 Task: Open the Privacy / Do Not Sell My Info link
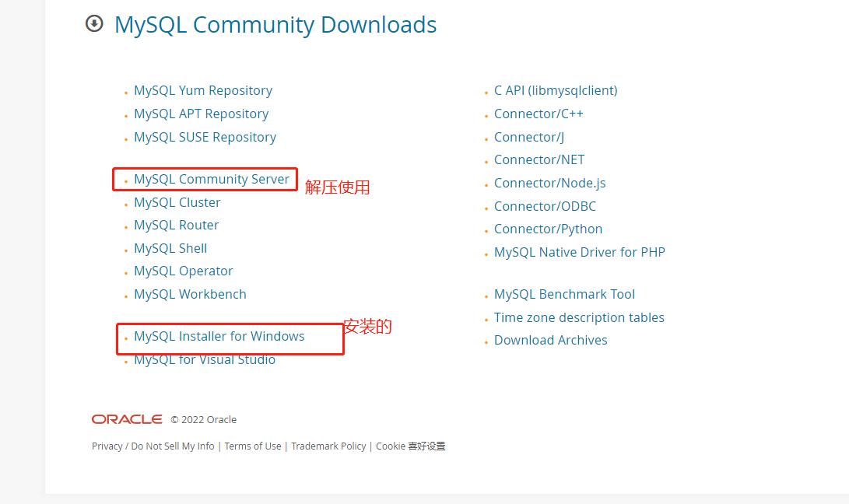153,446
